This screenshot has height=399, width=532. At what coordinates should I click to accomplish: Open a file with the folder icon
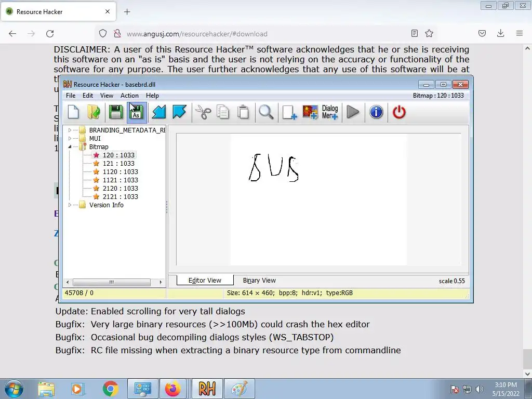click(94, 112)
